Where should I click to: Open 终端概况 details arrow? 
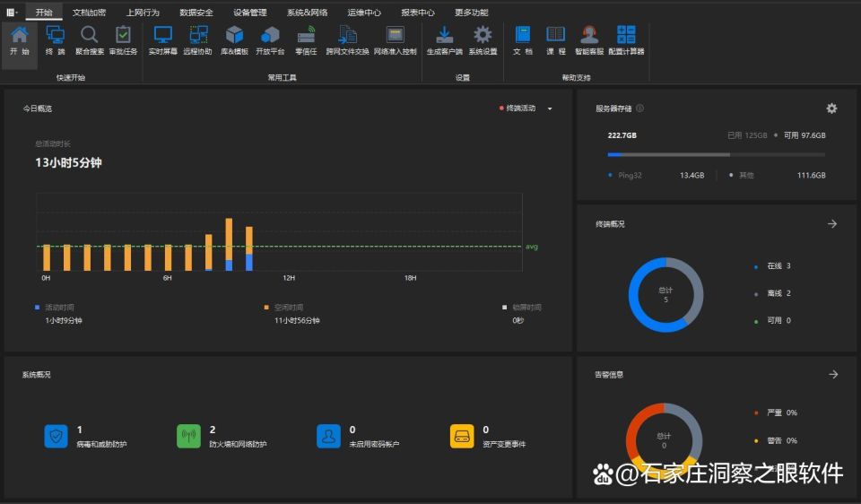pos(832,224)
